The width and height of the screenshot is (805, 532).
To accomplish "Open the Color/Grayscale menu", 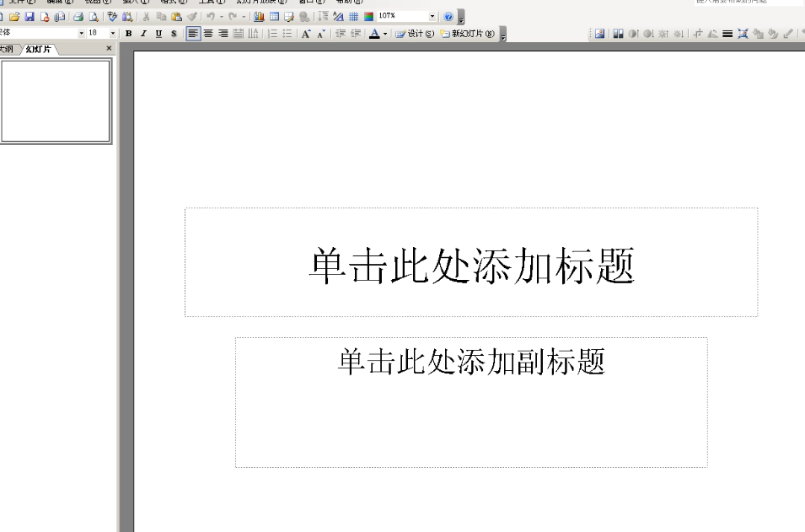I will pyautogui.click(x=368, y=17).
